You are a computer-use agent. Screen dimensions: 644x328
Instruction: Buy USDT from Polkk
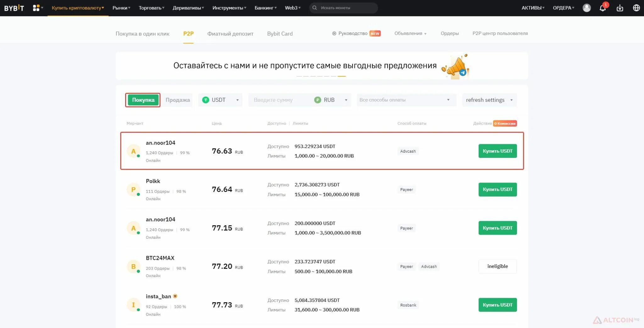(497, 189)
